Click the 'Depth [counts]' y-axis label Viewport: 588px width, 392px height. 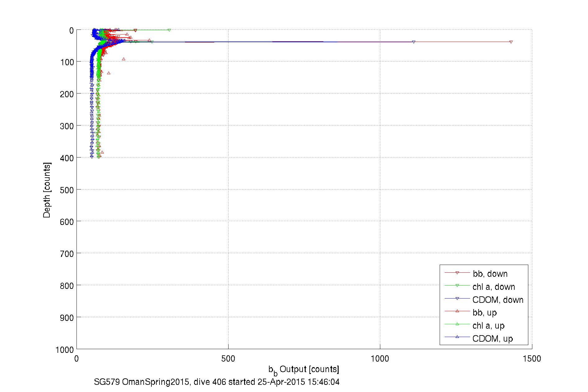[47, 190]
